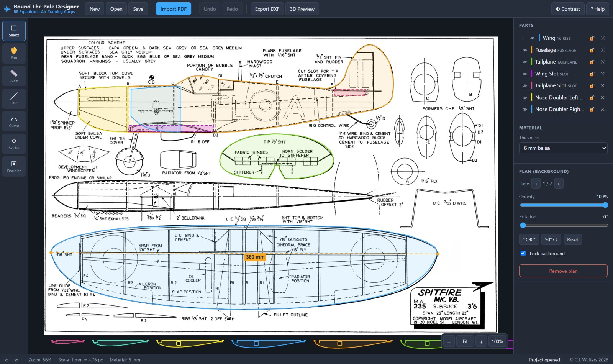
Task: Zoom in with the plus button
Action: click(x=481, y=341)
